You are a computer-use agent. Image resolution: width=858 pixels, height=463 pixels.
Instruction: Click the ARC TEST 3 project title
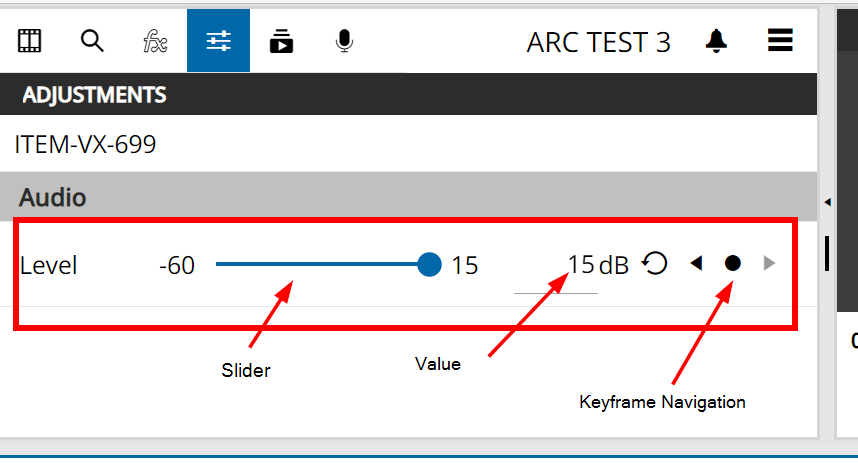[598, 42]
